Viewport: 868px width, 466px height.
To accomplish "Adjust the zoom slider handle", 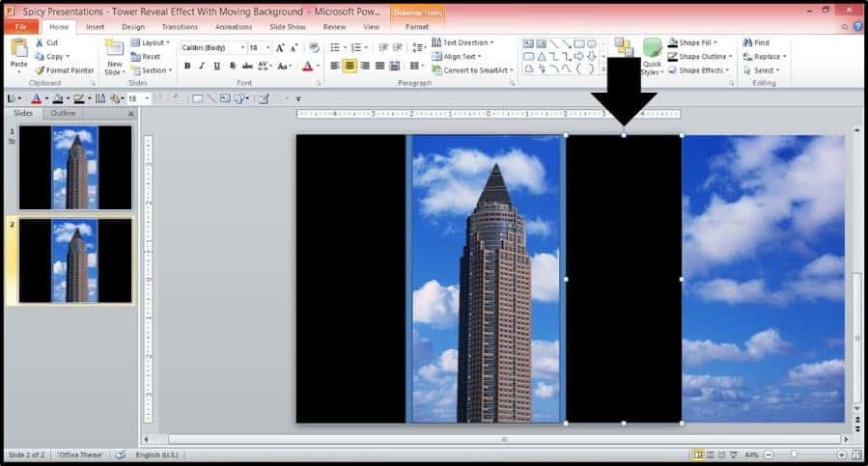I will (x=794, y=454).
